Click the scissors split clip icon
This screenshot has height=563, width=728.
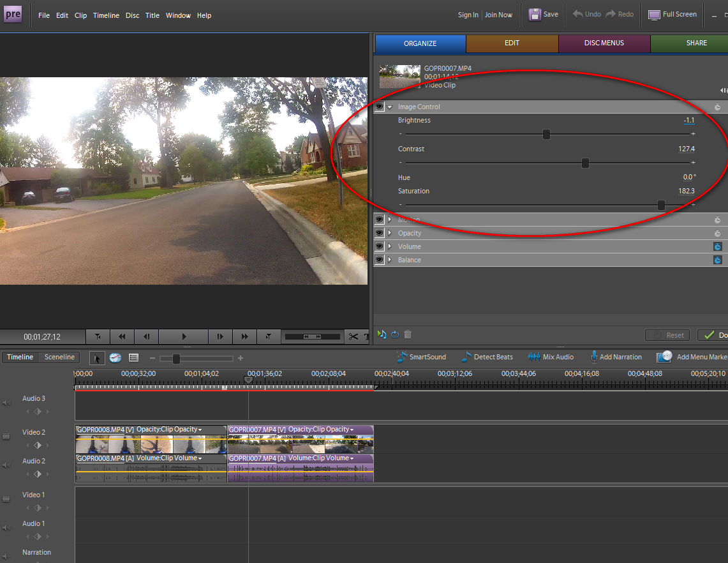point(353,336)
